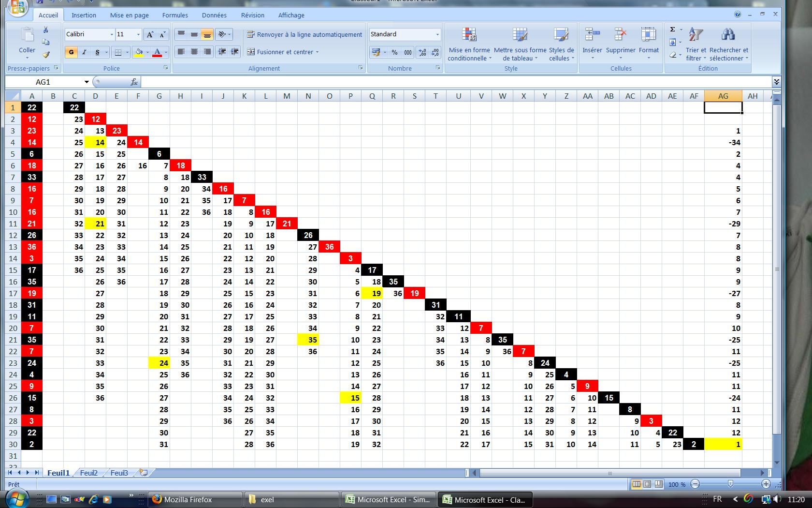Viewport: 812px width, 508px height.
Task: Click Mise en forme conditionnelle button
Action: pos(468,45)
